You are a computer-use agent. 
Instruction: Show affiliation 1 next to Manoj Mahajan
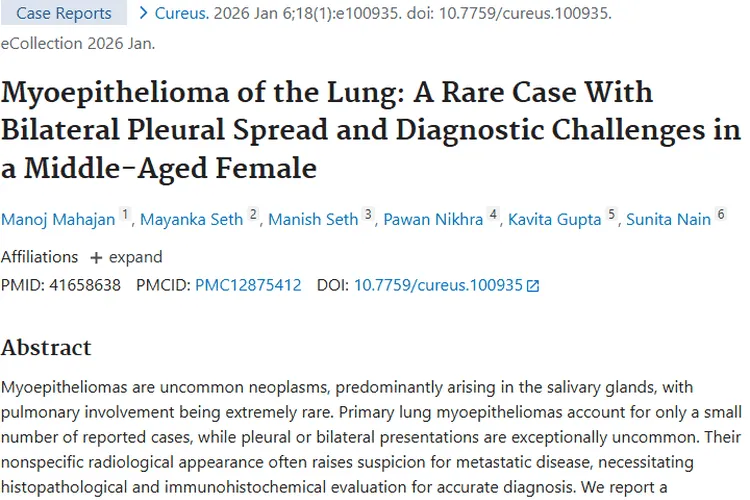(x=125, y=214)
